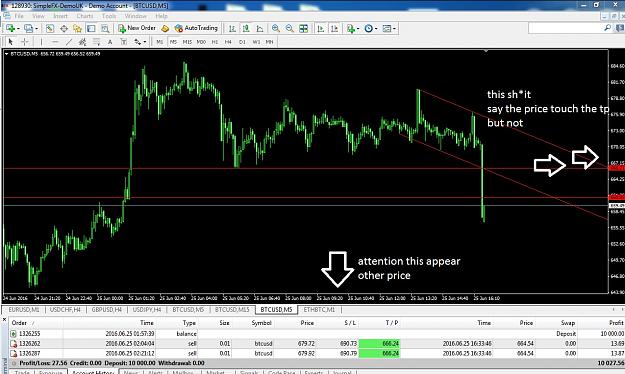The height and width of the screenshot is (374, 625).
Task: Expand the Indicators dropdown arrow
Action: coord(358,29)
